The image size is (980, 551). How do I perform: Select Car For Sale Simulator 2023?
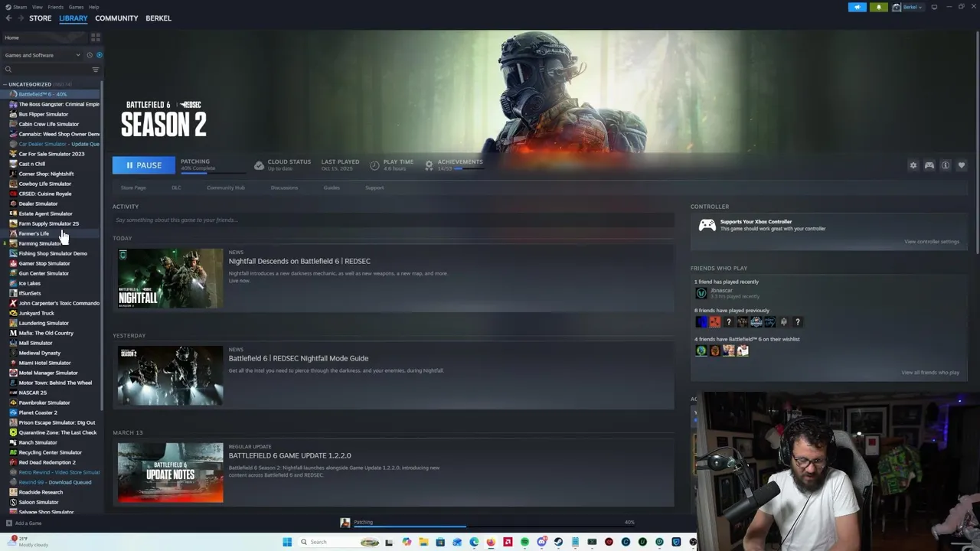pyautogui.click(x=51, y=154)
